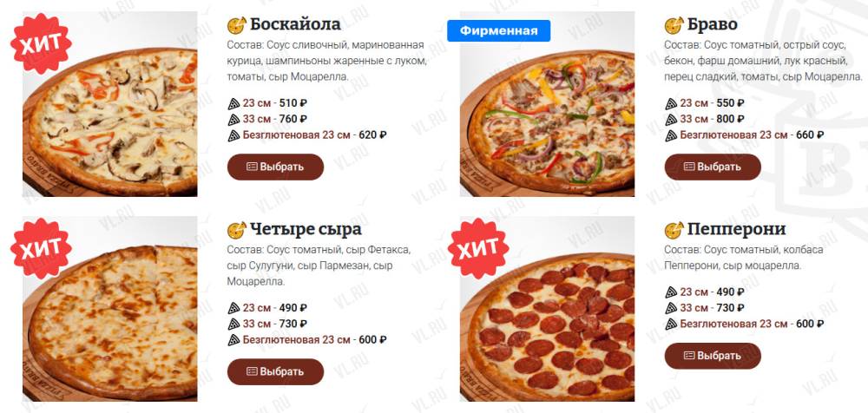This screenshot has height=413, width=868.
Task: Select Пепперони using Выбрать button
Action: (713, 356)
